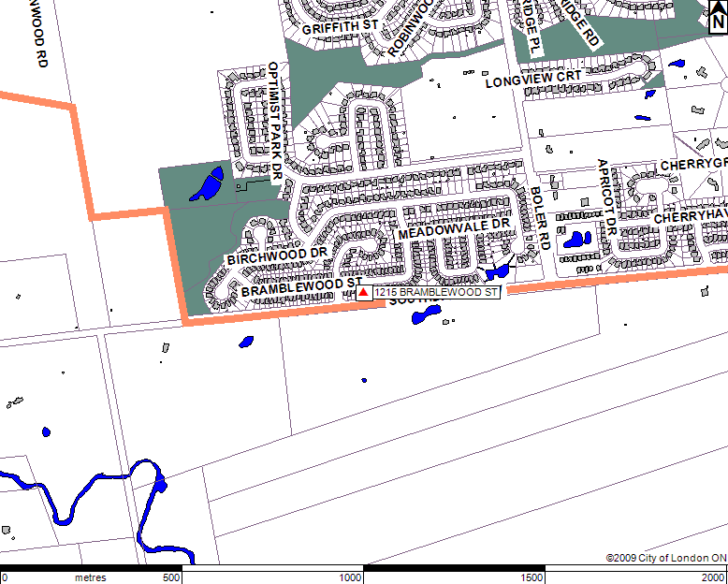Click the Meadowvale Dr street label
Viewport: 728px width, 584px height.
pos(453,229)
